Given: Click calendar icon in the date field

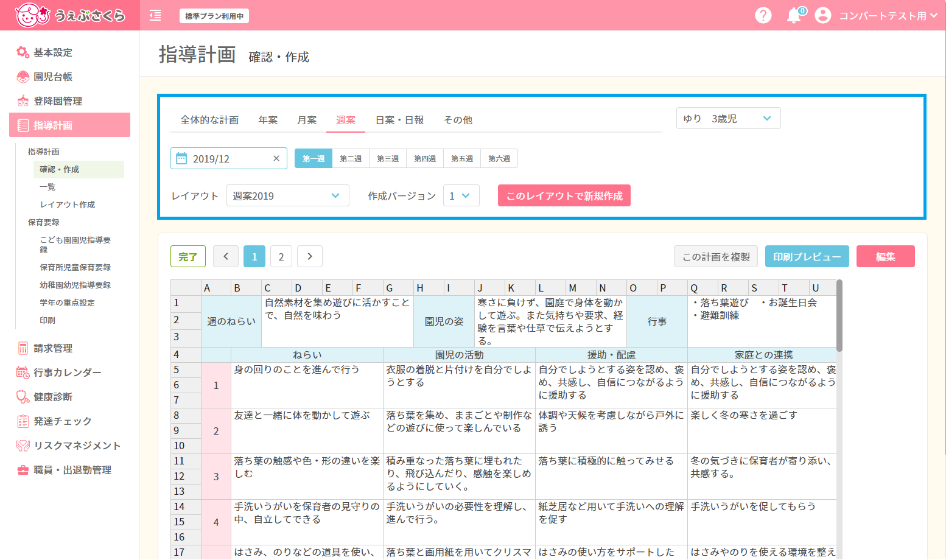Looking at the screenshot, I should pos(181,158).
